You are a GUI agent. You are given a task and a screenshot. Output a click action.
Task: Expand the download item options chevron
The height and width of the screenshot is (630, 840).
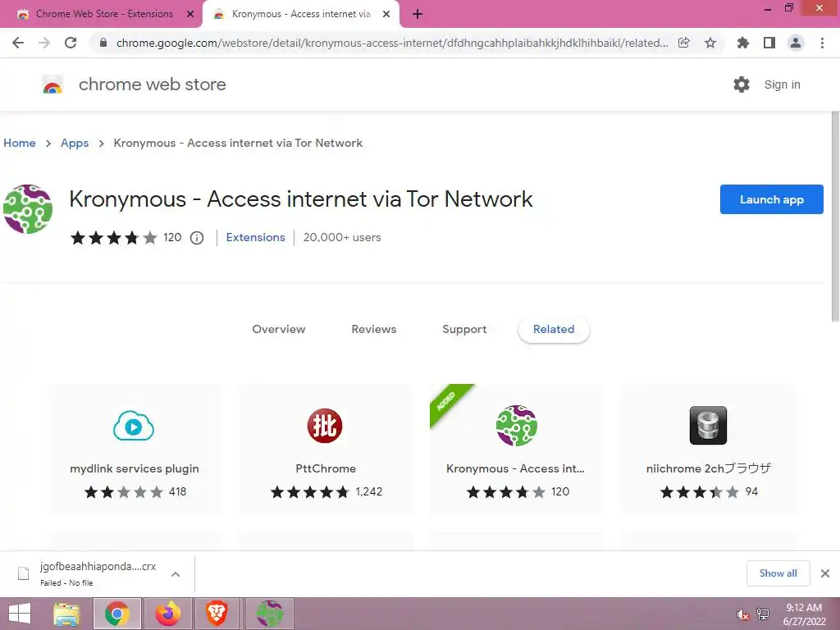click(176, 574)
